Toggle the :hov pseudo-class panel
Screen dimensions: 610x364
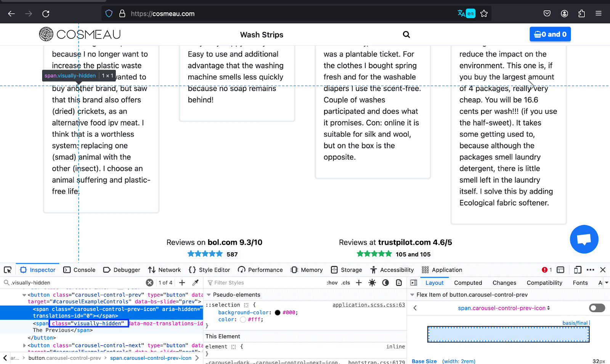332,283
